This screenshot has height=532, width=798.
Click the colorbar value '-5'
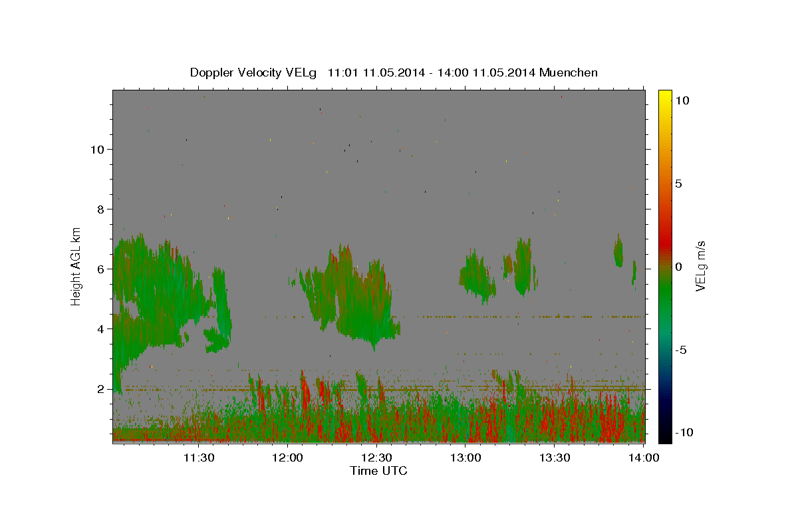tap(680, 350)
